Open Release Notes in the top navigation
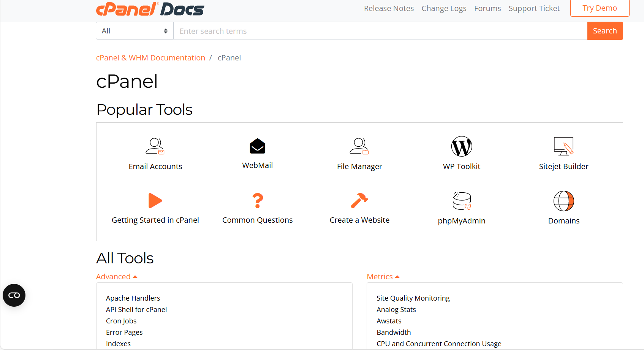The width and height of the screenshot is (644, 350). (x=389, y=8)
